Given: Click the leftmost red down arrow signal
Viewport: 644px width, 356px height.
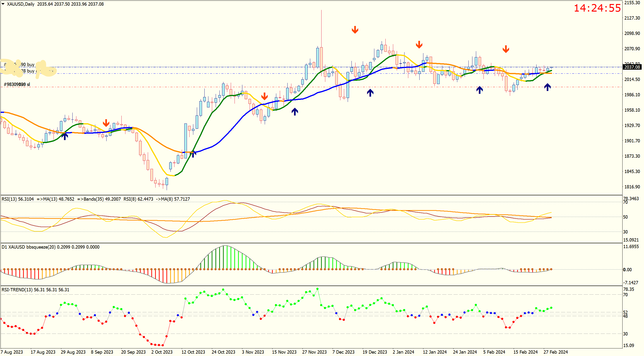Looking at the screenshot, I should [x=106, y=123].
